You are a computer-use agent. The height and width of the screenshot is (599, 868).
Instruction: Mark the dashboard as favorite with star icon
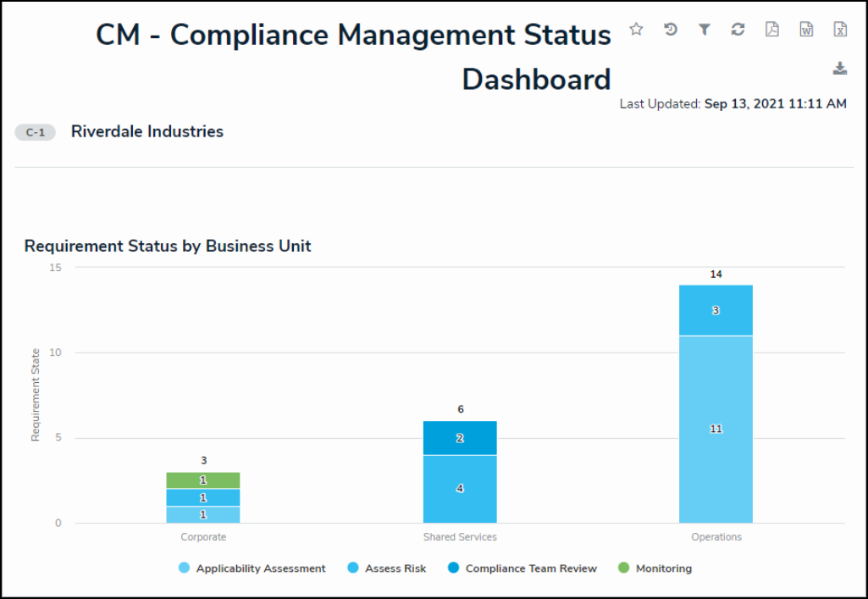[x=636, y=30]
